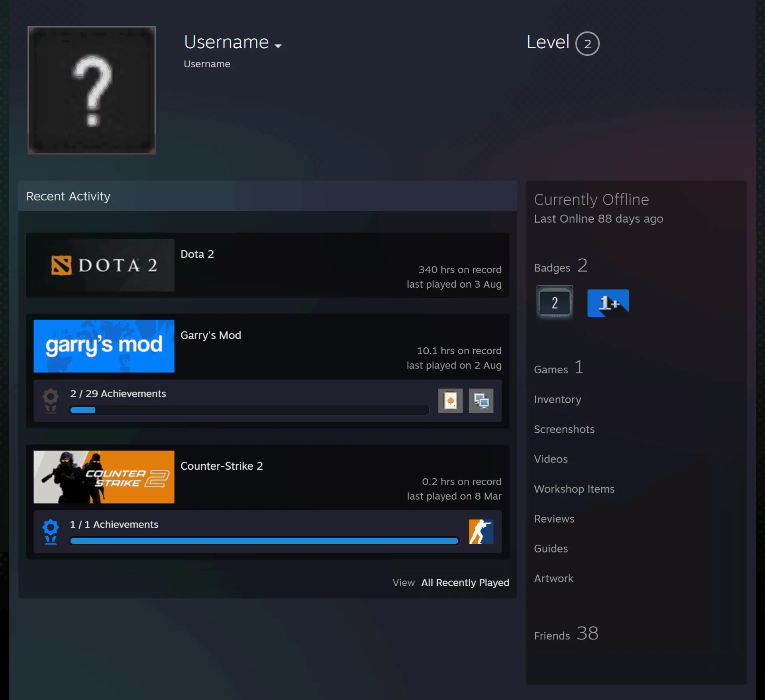
Task: Open the Guides link
Action: tap(551, 549)
